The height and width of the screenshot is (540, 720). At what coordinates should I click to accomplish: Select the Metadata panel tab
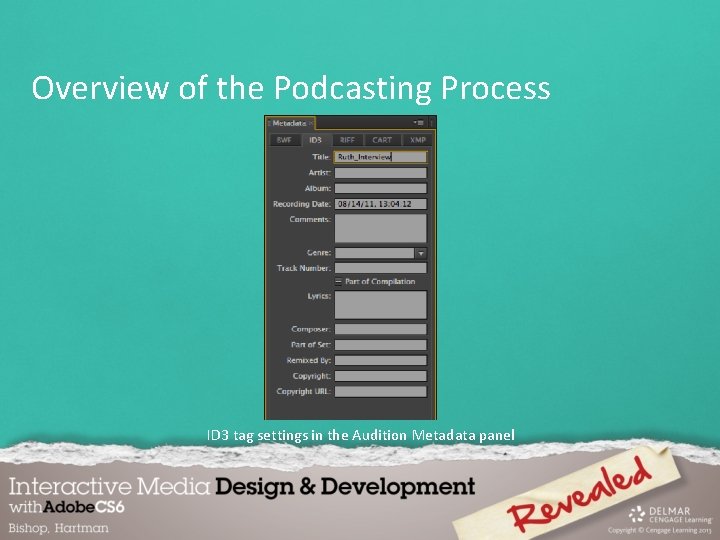point(289,123)
